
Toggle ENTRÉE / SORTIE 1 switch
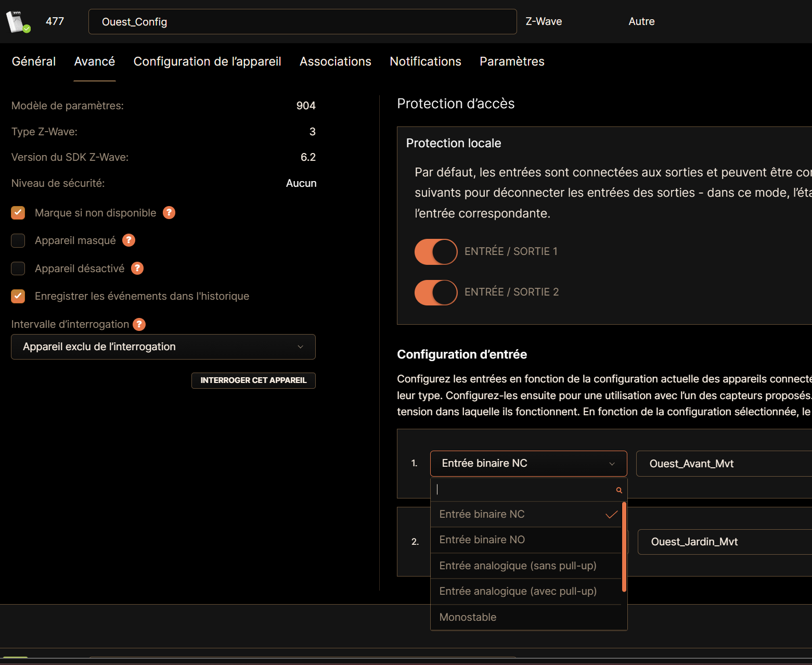click(x=436, y=252)
